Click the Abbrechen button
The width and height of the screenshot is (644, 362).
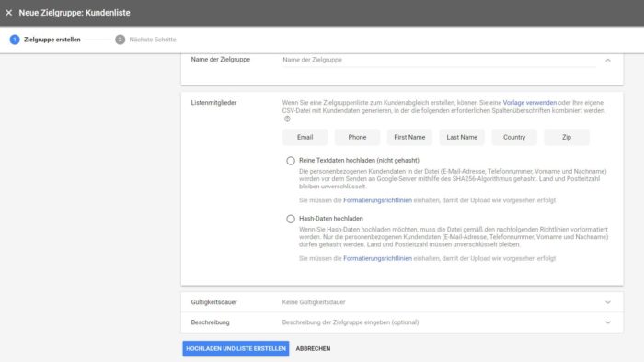click(x=313, y=348)
